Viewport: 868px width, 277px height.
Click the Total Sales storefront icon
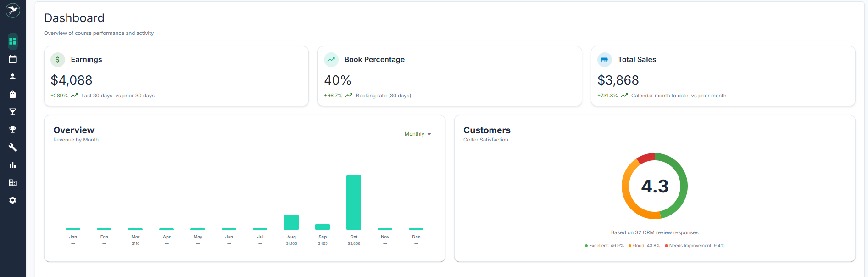pyautogui.click(x=605, y=60)
